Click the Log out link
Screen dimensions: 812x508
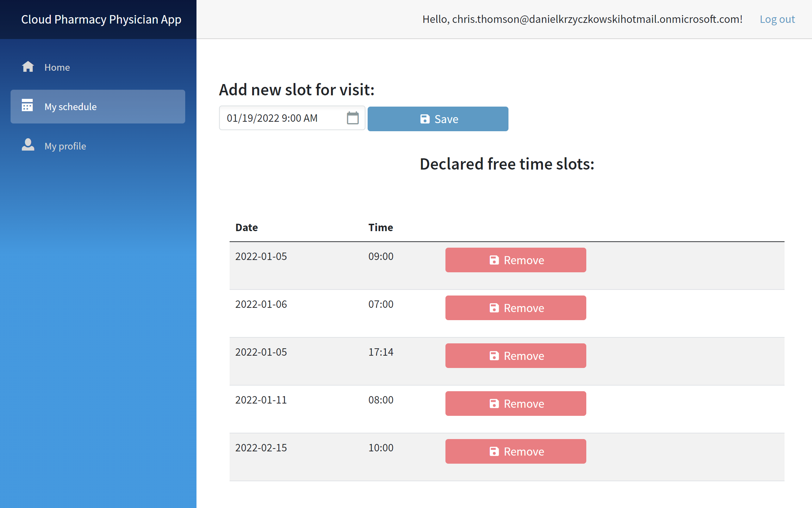click(x=777, y=19)
